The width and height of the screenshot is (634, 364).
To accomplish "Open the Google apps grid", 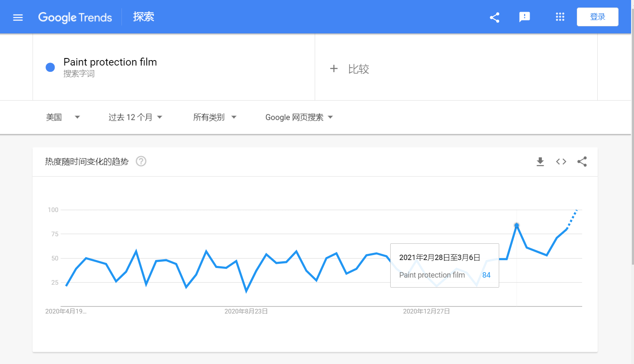I will (x=560, y=17).
